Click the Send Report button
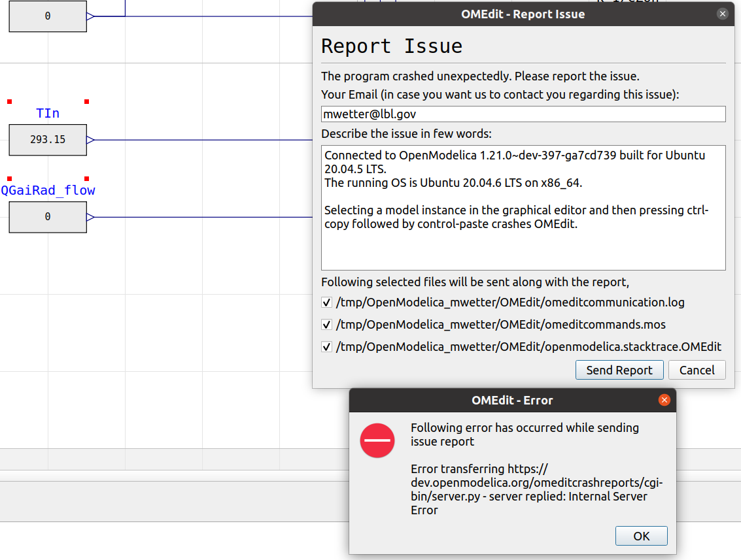 (x=619, y=370)
